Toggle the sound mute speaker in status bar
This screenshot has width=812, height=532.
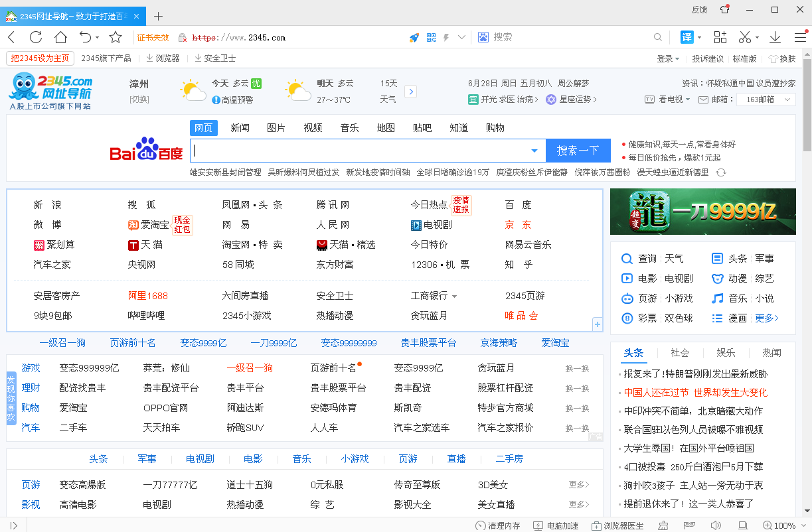tap(716, 526)
